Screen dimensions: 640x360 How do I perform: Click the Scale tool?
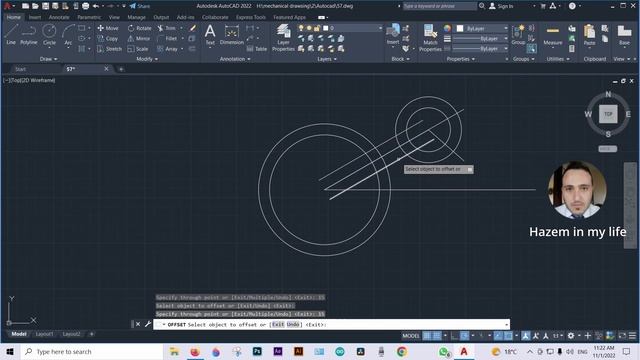[x=138, y=49]
